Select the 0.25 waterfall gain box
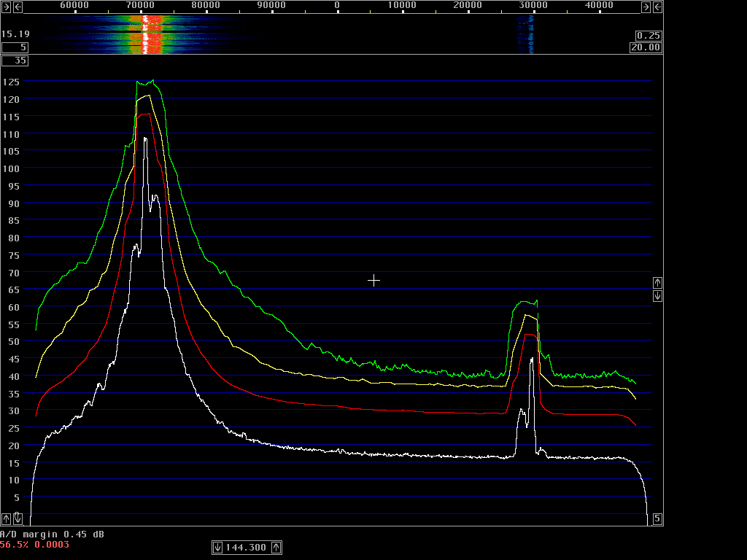This screenshot has width=747, height=560. [649, 36]
